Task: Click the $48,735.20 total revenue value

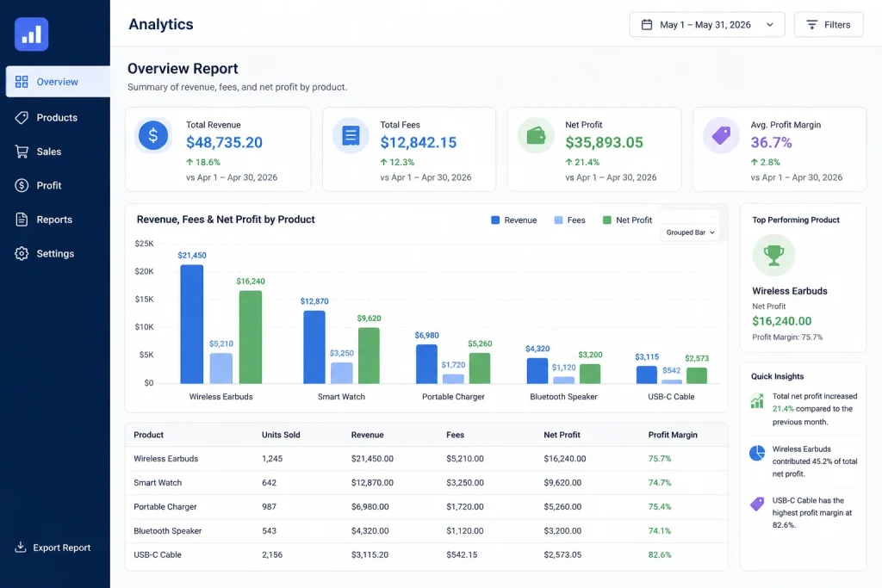Action: (x=225, y=143)
